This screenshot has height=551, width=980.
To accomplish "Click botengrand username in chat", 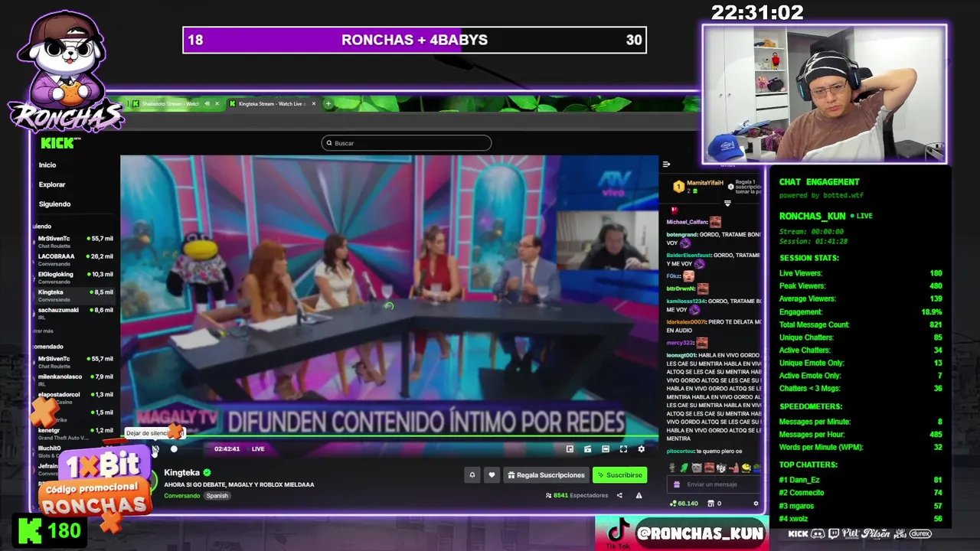I will click(681, 234).
